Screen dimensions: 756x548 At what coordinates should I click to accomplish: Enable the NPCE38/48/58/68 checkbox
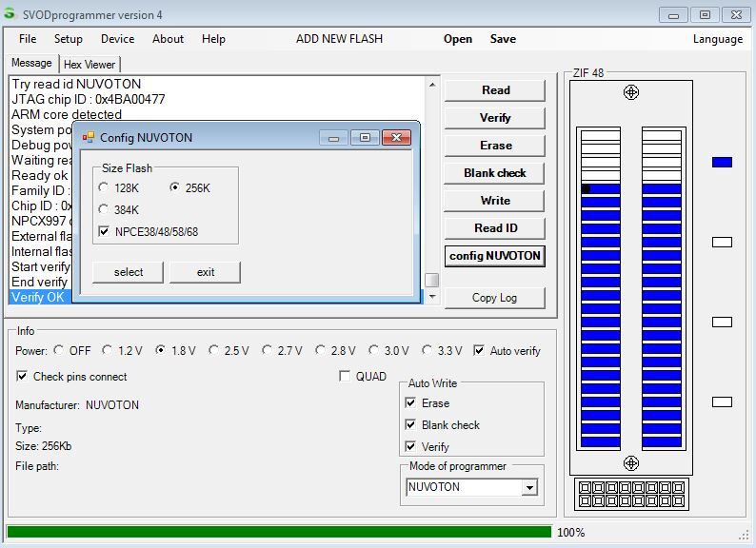pos(104,231)
